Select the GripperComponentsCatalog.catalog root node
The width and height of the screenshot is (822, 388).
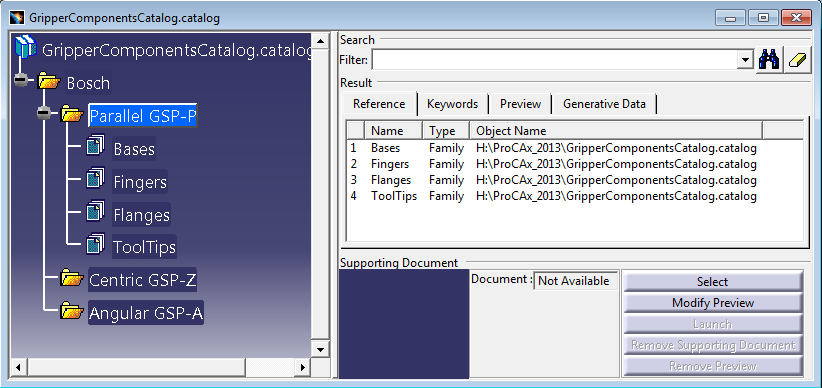pyautogui.click(x=177, y=51)
